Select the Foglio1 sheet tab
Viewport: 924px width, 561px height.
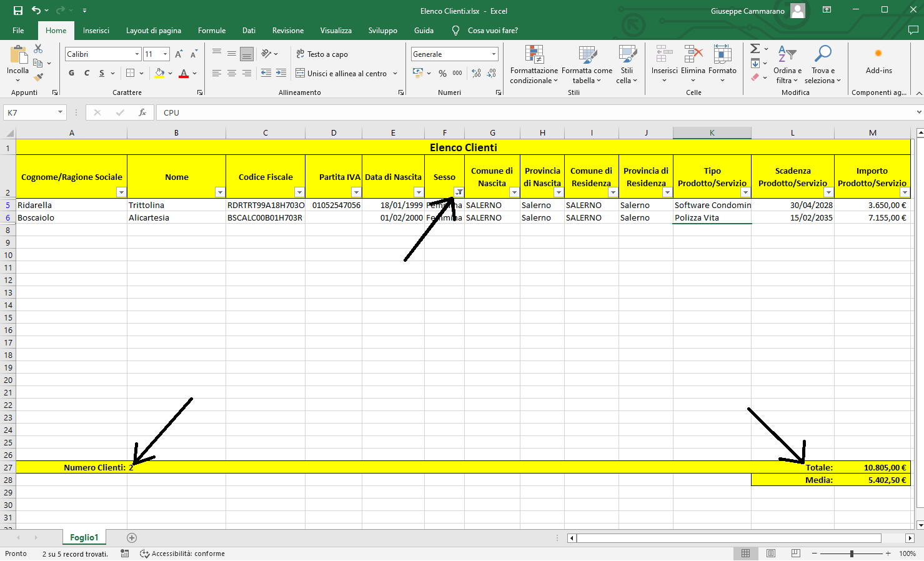click(84, 537)
